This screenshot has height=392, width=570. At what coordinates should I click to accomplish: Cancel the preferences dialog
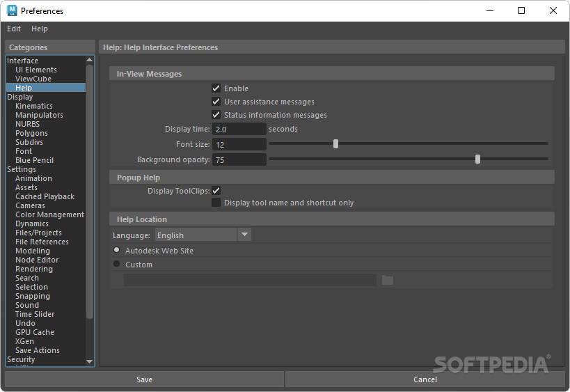coord(425,379)
